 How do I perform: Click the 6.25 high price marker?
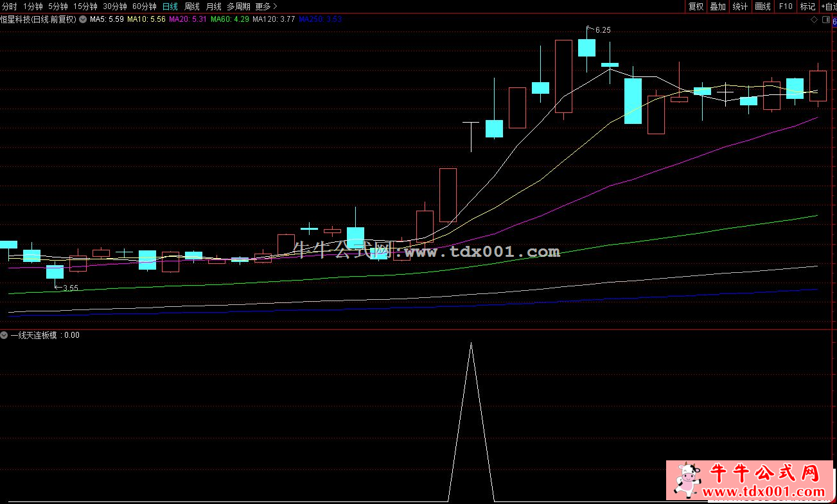coord(603,30)
